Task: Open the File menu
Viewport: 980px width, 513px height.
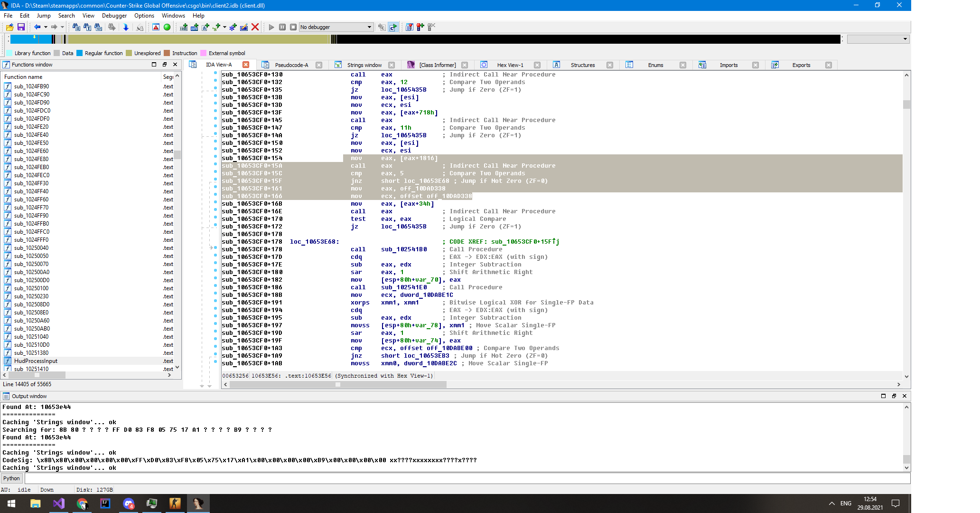Action: tap(8, 16)
